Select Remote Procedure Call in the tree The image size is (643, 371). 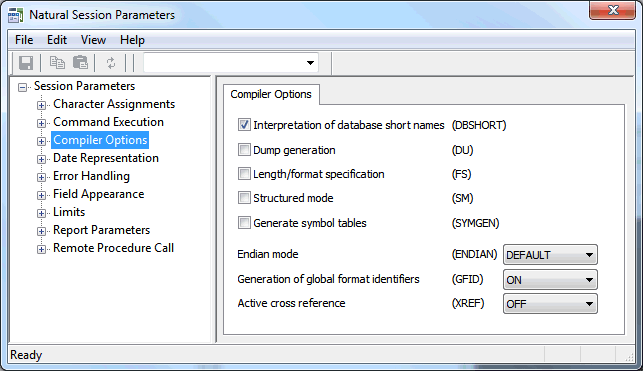pos(113,248)
